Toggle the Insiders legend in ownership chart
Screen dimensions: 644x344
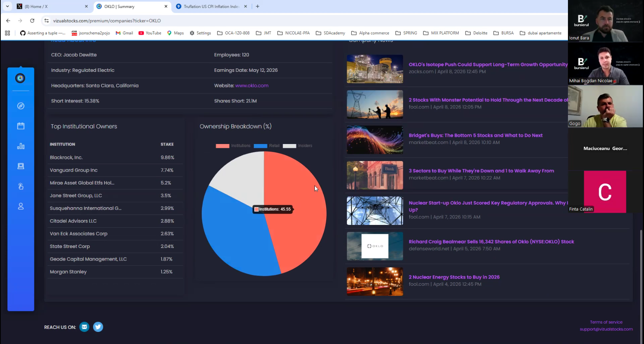point(297,146)
